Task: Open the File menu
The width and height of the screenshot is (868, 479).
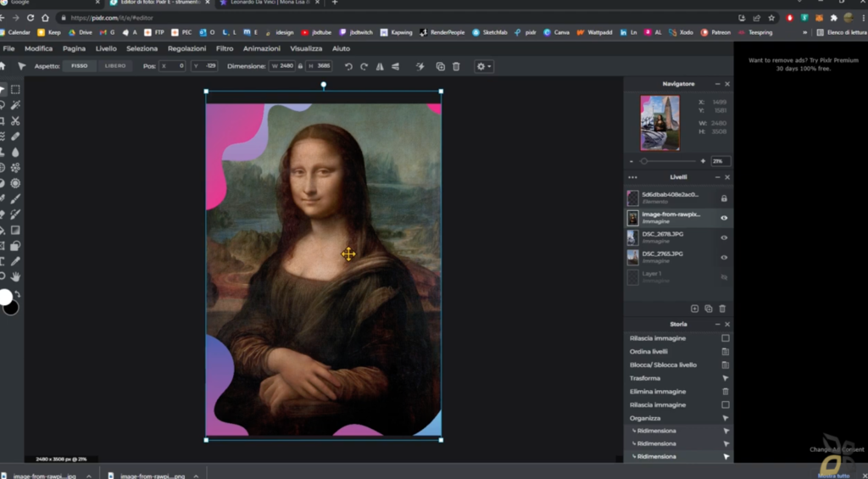Action: coord(8,48)
